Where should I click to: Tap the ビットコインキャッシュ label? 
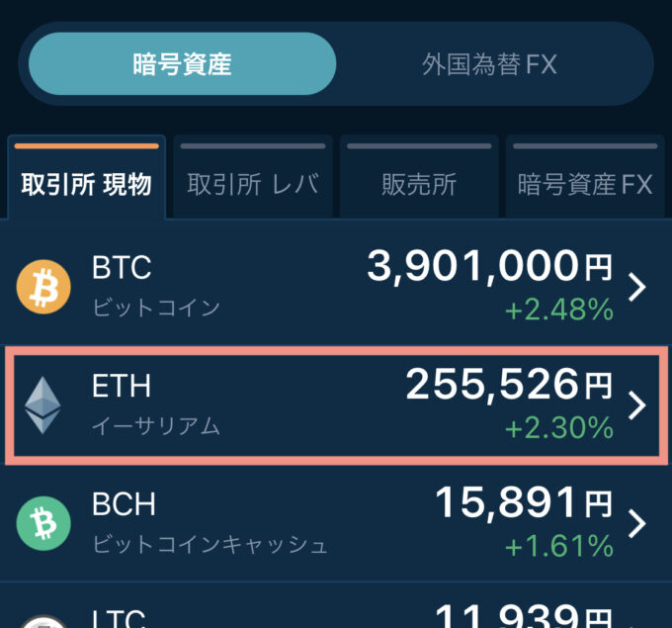(x=210, y=545)
